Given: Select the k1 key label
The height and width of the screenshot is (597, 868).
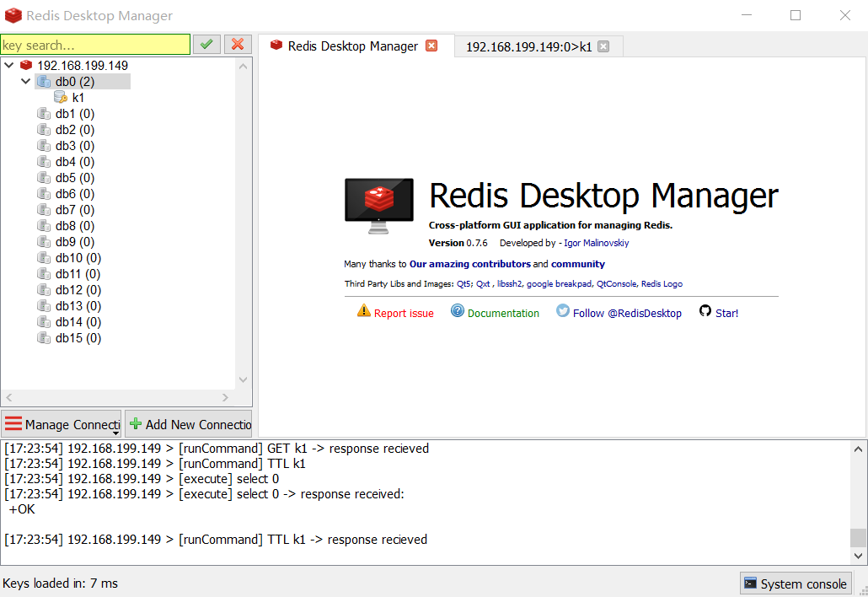Looking at the screenshot, I should 78,98.
